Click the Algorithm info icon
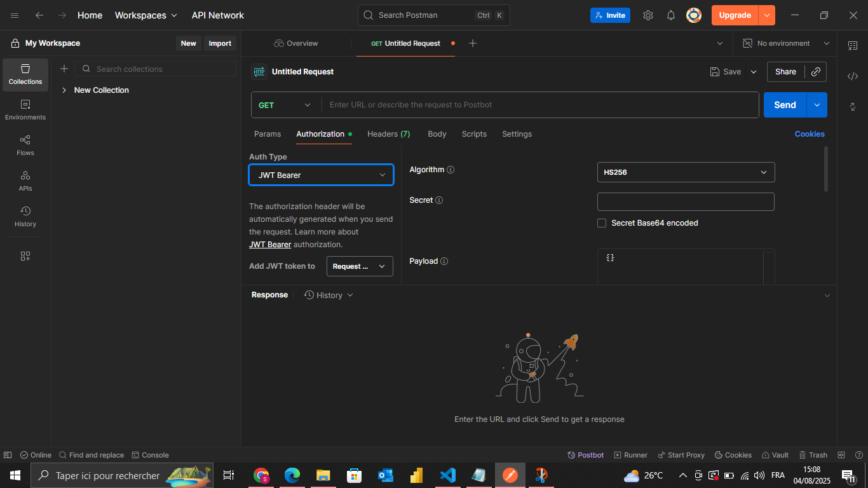This screenshot has width=868, height=488. pos(451,170)
